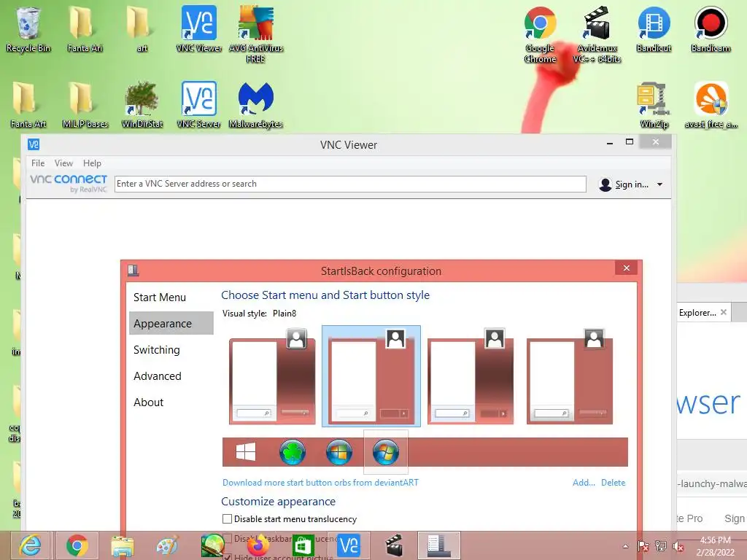
Task: Close the StartIsBack configuration dialog
Action: [627, 268]
